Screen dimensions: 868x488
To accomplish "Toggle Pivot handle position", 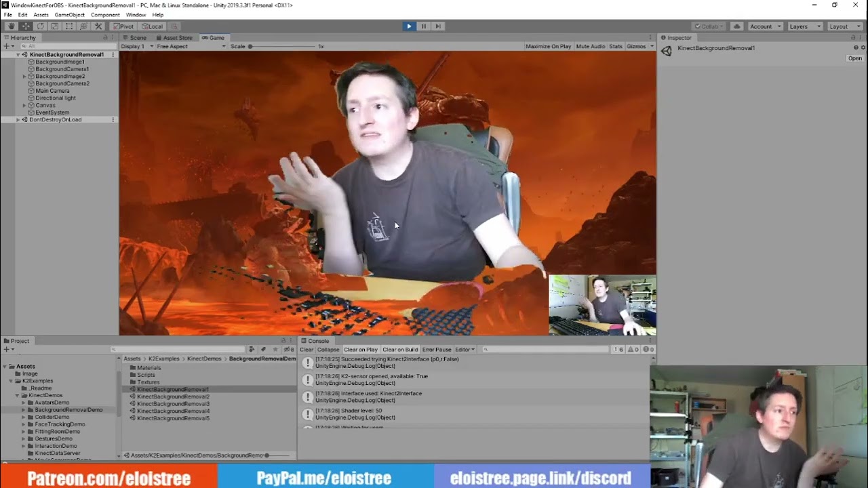I will pos(123,26).
